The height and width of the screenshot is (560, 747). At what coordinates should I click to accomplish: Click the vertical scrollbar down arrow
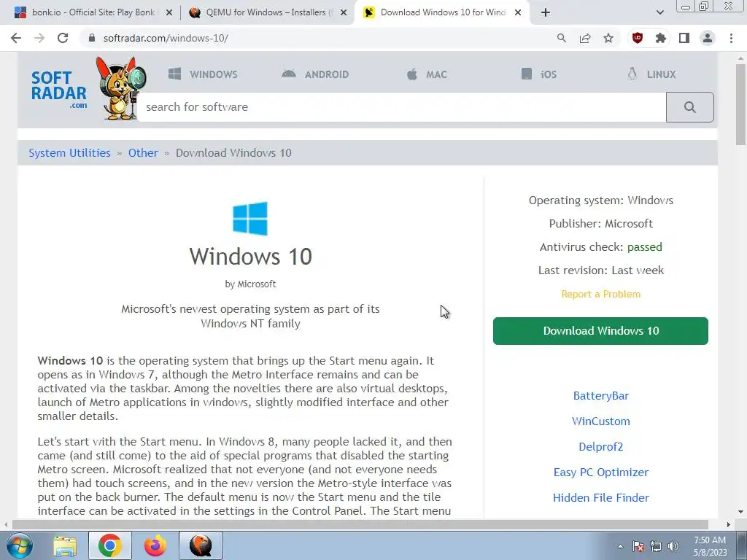pyautogui.click(x=740, y=512)
